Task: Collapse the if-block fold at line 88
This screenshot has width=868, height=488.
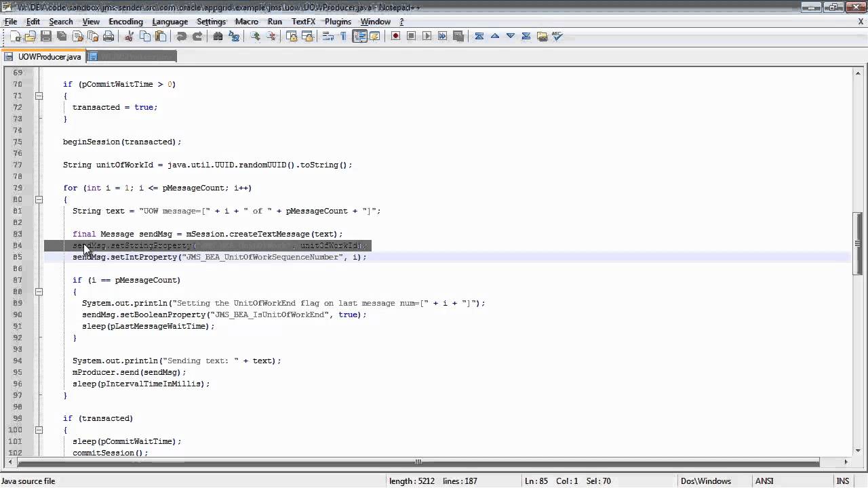Action: (39, 291)
